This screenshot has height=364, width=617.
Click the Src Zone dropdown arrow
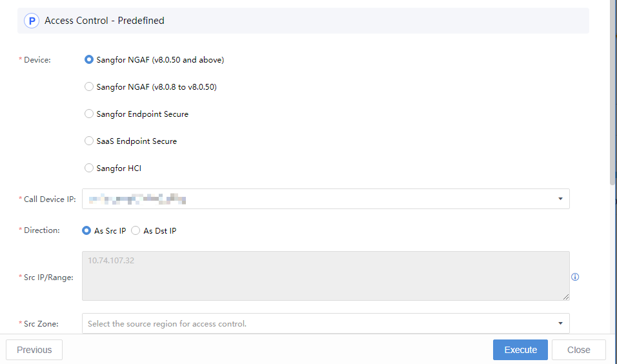click(x=560, y=323)
